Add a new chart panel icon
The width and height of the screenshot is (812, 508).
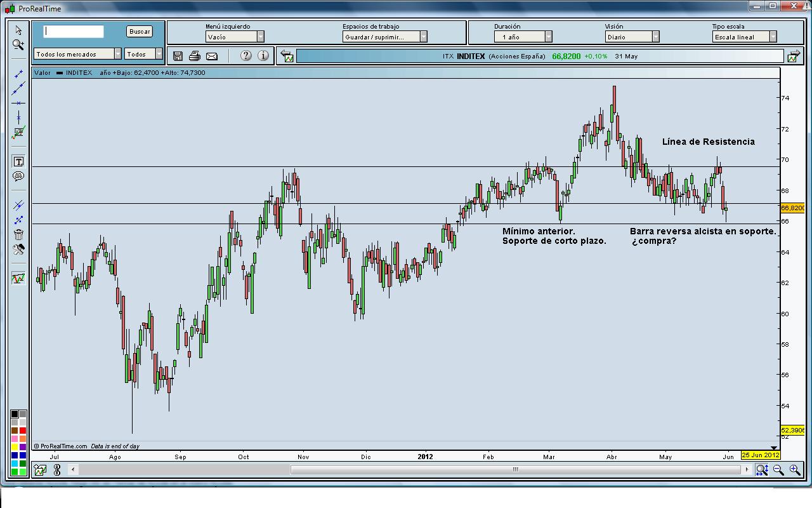click(x=41, y=470)
